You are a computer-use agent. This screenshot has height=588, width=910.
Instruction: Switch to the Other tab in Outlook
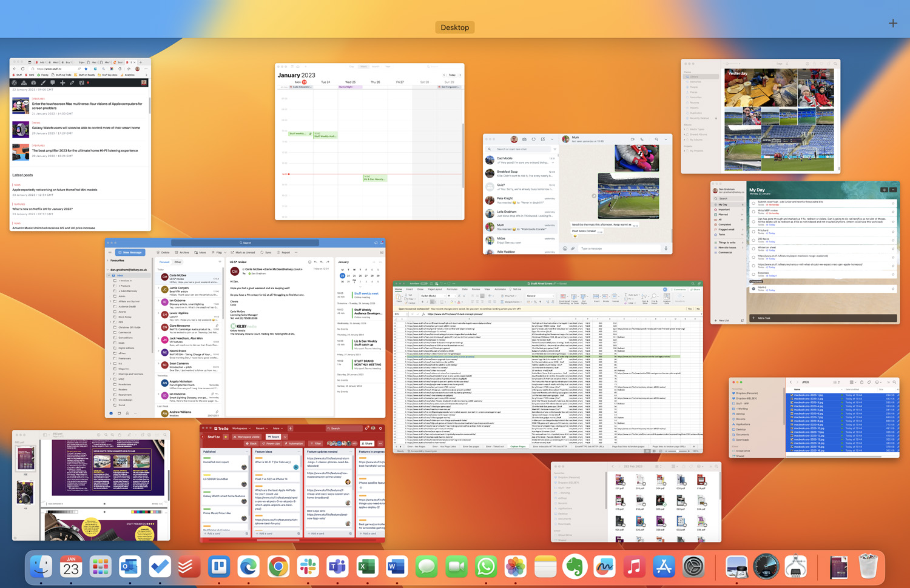178,262
